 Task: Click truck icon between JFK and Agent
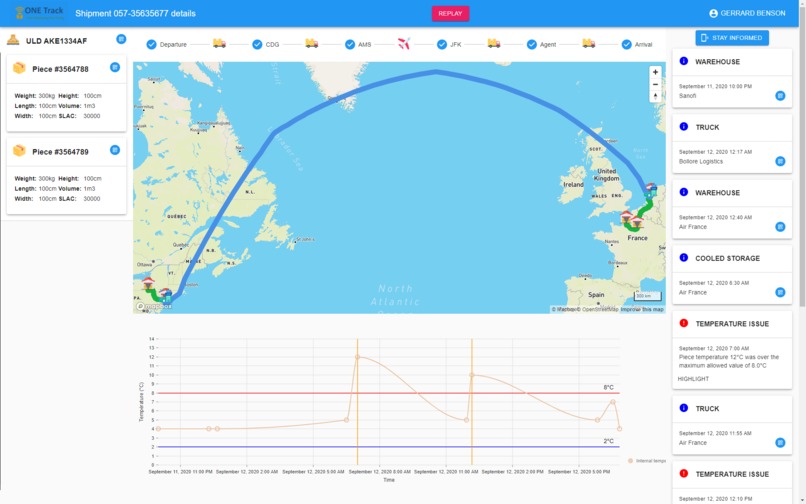click(494, 44)
